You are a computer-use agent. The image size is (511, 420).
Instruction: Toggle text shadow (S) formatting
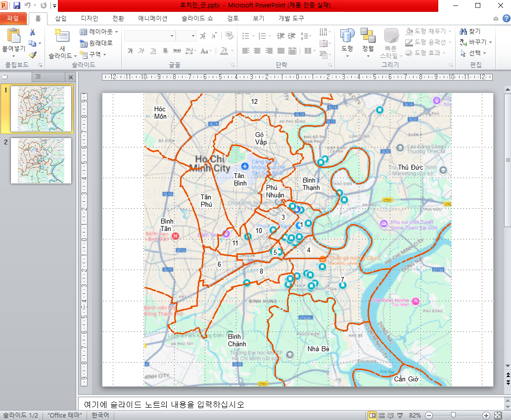click(x=165, y=51)
